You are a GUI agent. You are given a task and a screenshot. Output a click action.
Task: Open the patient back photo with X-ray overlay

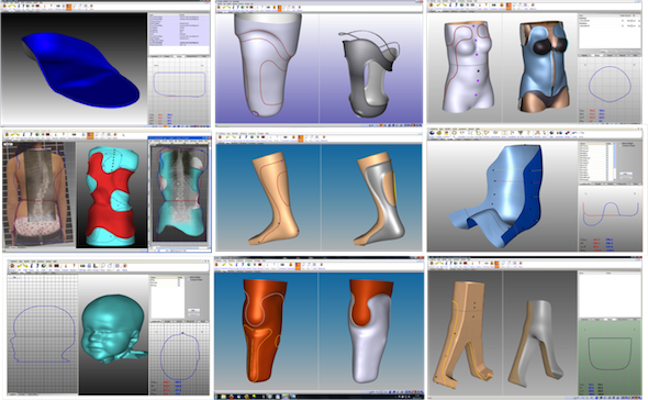coord(39,194)
